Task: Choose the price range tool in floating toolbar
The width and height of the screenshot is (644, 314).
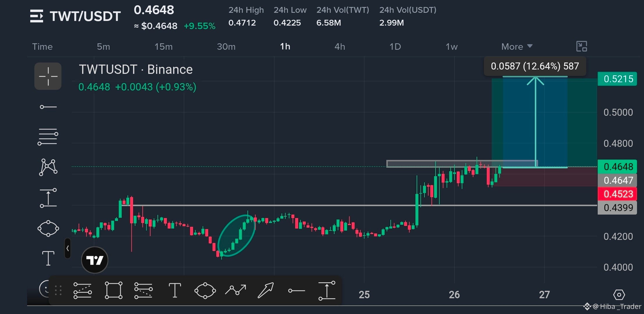Action: [x=327, y=290]
